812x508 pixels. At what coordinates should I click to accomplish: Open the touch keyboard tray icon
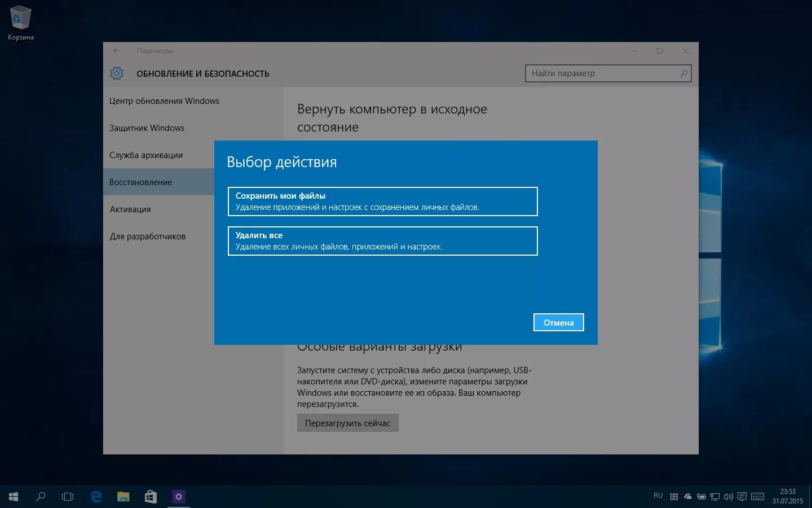point(758,497)
